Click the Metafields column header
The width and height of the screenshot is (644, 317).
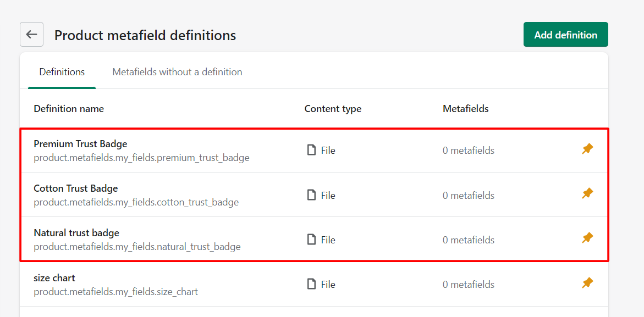[465, 109]
